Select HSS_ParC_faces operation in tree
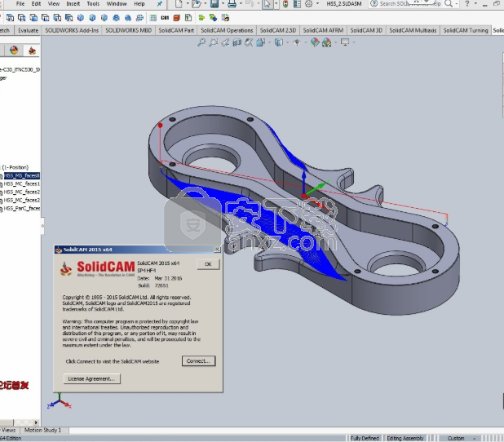The height and width of the screenshot is (442, 504). click(x=22, y=208)
